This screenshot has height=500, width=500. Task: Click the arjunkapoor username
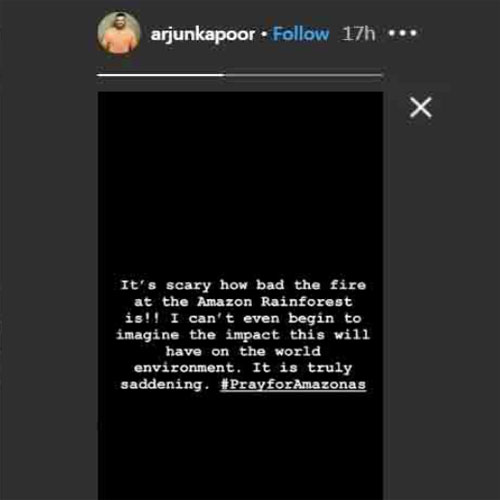pos(203,35)
